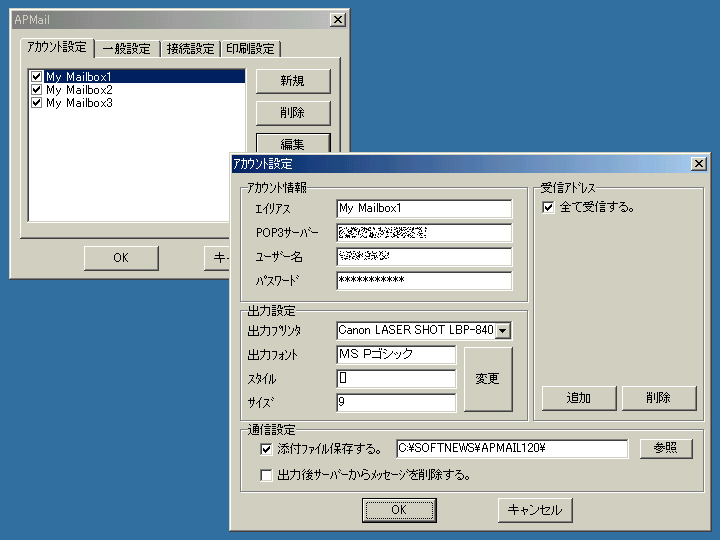Click the エイリアス field with My Mailbox1
Viewport: 720px width, 540px height.
coord(424,208)
